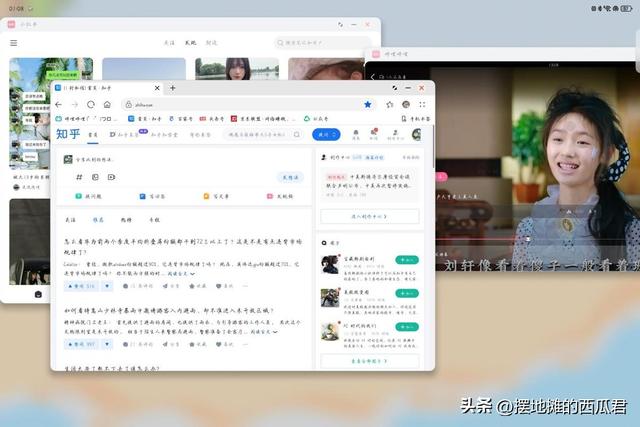Click the orange write-article shortcut
The width and height of the screenshot is (640, 427).
point(216,196)
